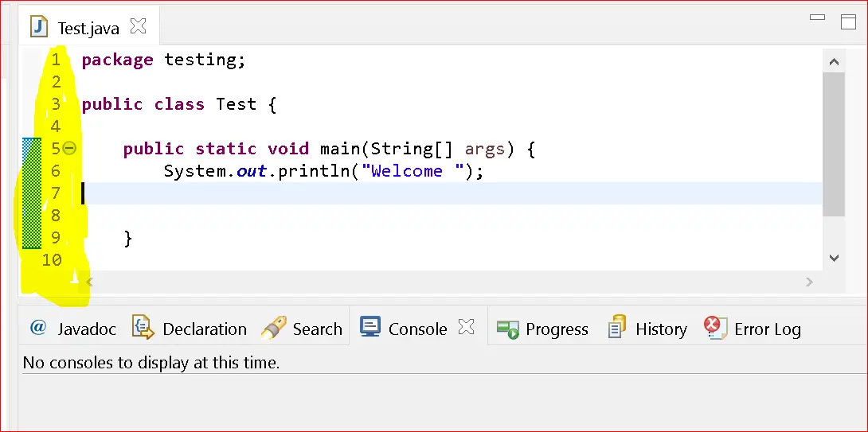Image resolution: width=868 pixels, height=432 pixels.
Task: Click the Declaration view icon
Action: click(x=143, y=327)
